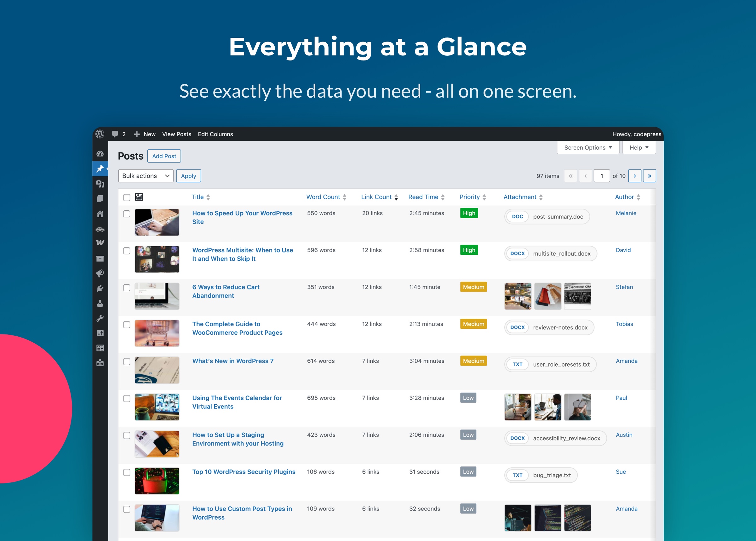756x541 pixels.
Task: Select all posts with the header checkbox
Action: point(127,197)
